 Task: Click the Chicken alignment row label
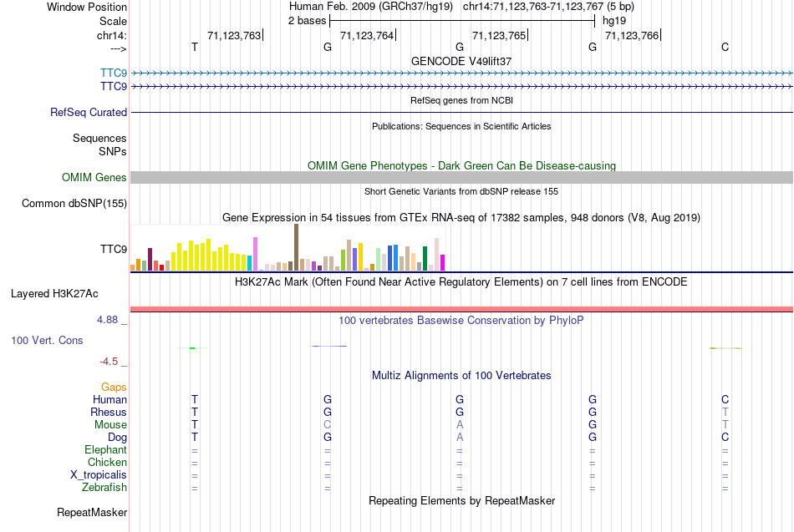tap(107, 462)
